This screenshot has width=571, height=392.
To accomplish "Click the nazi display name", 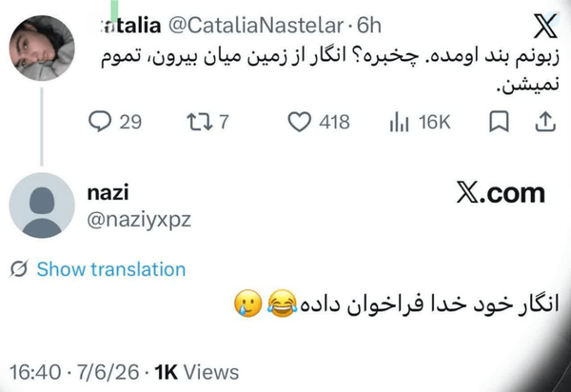I will coord(108,192).
